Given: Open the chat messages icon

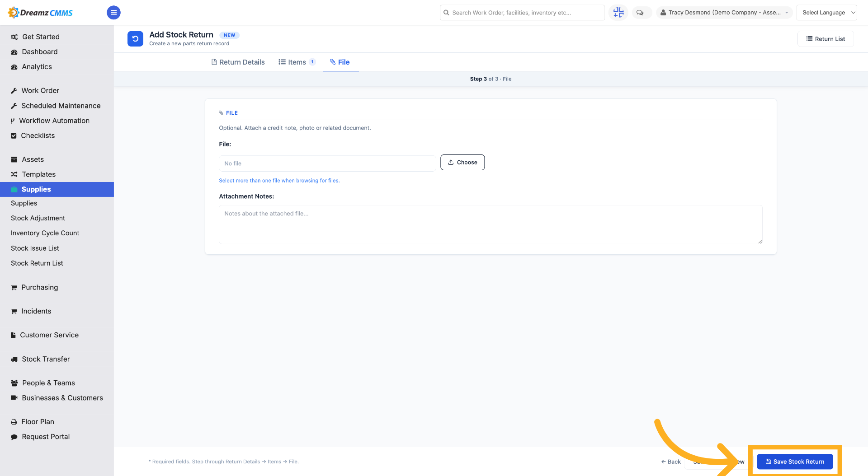Looking at the screenshot, I should (640, 13).
